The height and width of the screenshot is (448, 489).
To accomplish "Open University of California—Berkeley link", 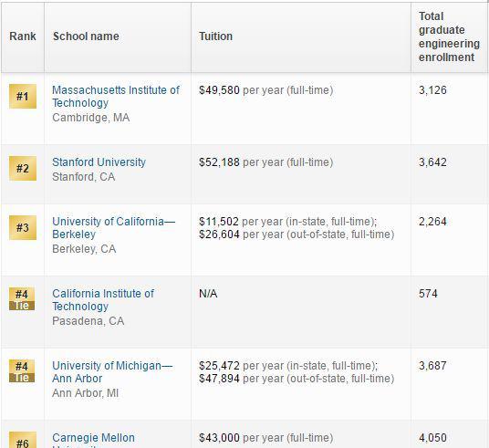I will [114, 228].
